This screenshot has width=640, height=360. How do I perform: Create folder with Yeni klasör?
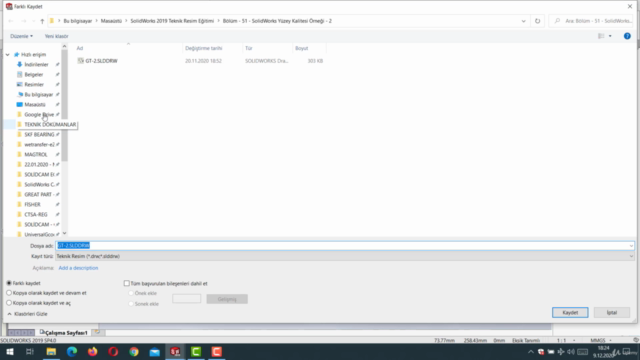(56, 36)
